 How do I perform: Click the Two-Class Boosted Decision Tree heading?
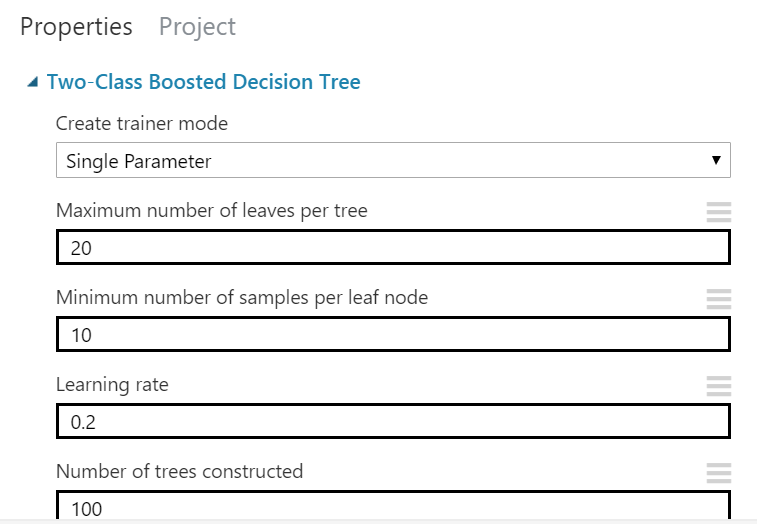pos(203,82)
